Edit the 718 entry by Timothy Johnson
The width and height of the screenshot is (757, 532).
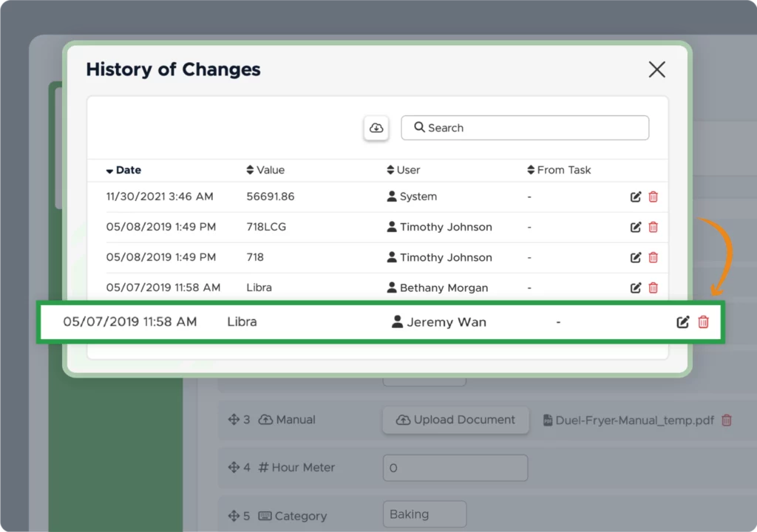coord(636,257)
